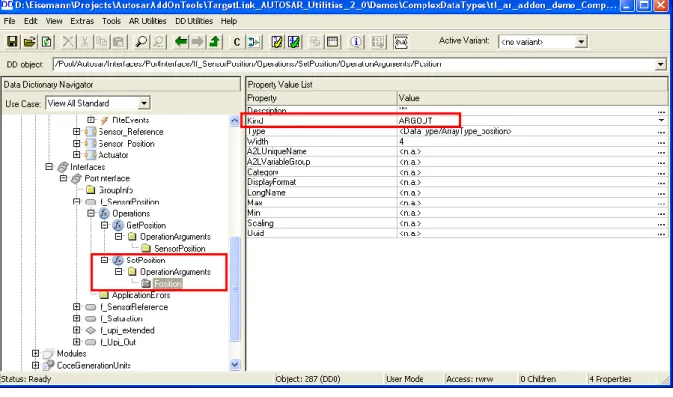Expand the Sensor_Reference tree node
This screenshot has width=673, height=397.
coord(76,131)
